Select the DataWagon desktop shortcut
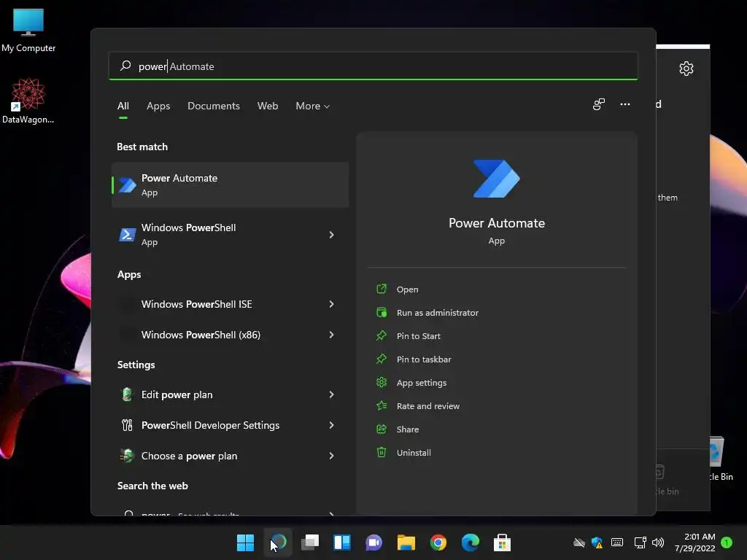Screen dimensions: 747x560 (28, 101)
